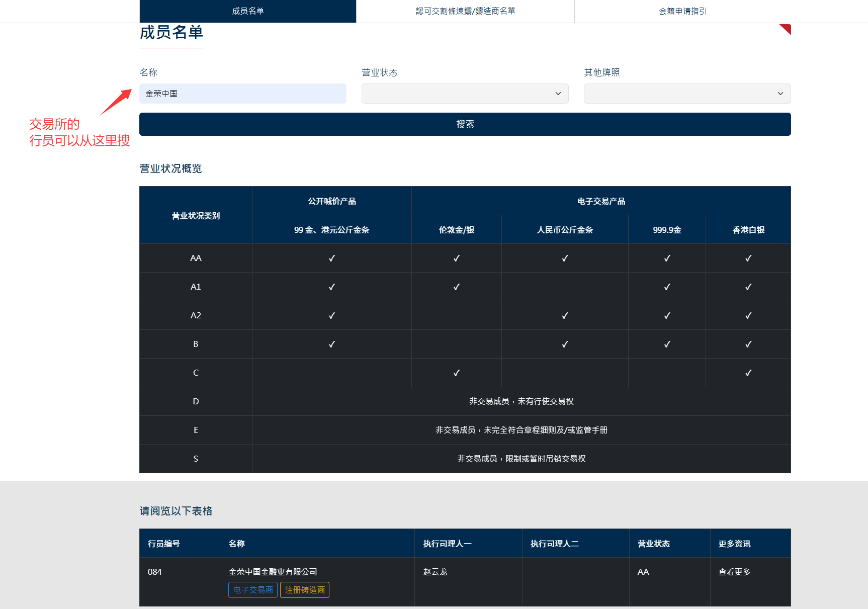Image resolution: width=868 pixels, height=609 pixels.
Task: Expand the 其他牌照 dropdown
Action: pyautogui.click(x=687, y=94)
